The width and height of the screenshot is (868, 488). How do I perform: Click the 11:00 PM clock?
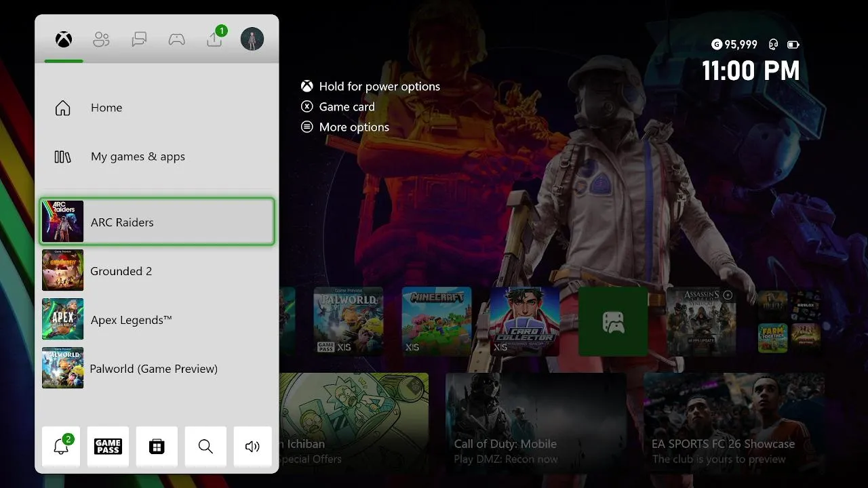[x=751, y=70]
